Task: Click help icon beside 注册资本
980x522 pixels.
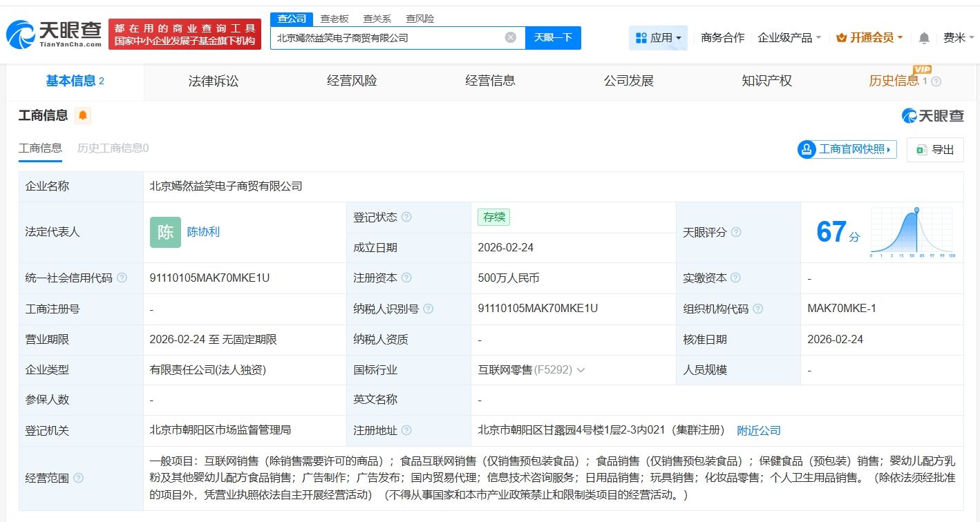Action: pyautogui.click(x=406, y=278)
